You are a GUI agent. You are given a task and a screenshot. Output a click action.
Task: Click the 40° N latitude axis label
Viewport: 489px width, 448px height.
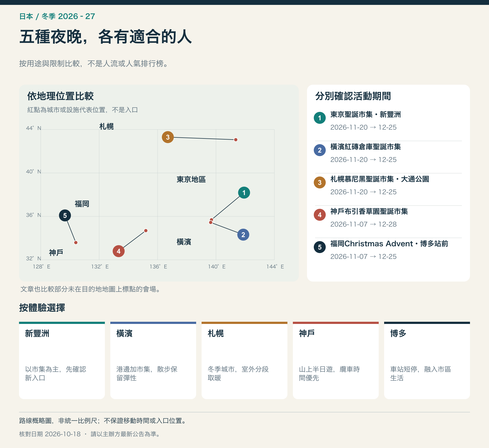pos(34,172)
